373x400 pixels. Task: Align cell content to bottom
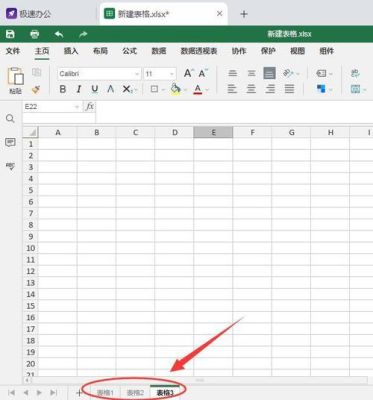269,73
